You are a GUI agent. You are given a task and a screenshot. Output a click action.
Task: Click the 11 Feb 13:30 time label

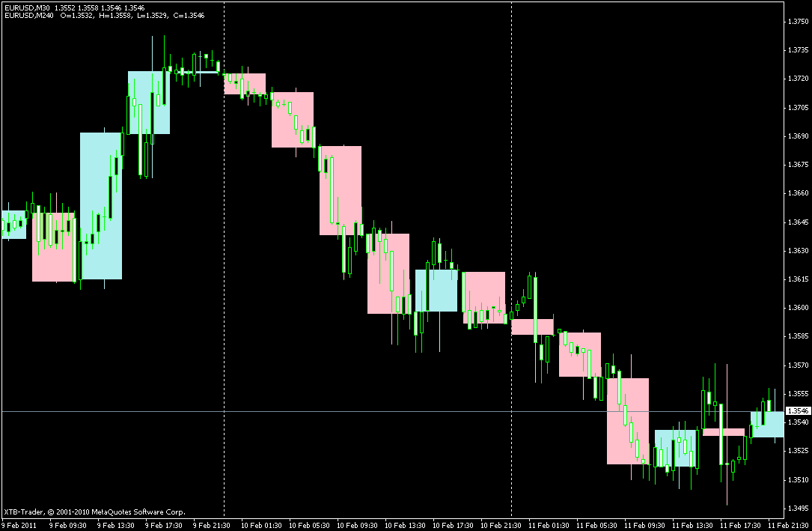692,525
